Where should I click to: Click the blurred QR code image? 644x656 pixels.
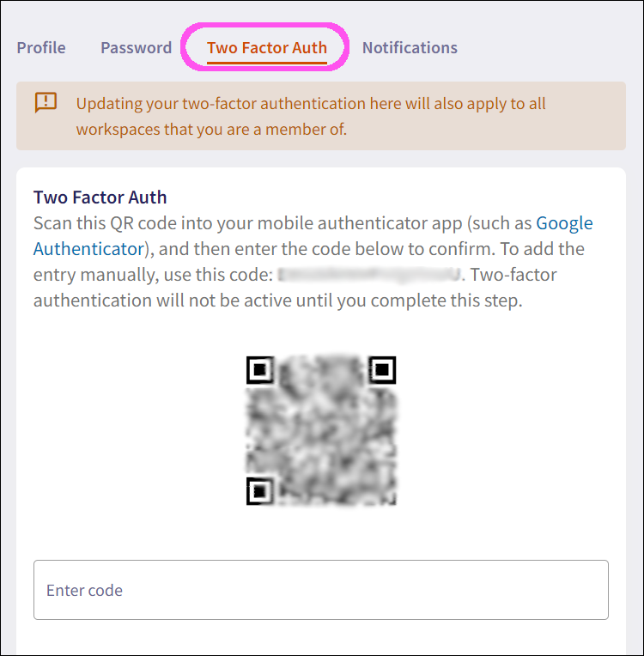point(321,431)
